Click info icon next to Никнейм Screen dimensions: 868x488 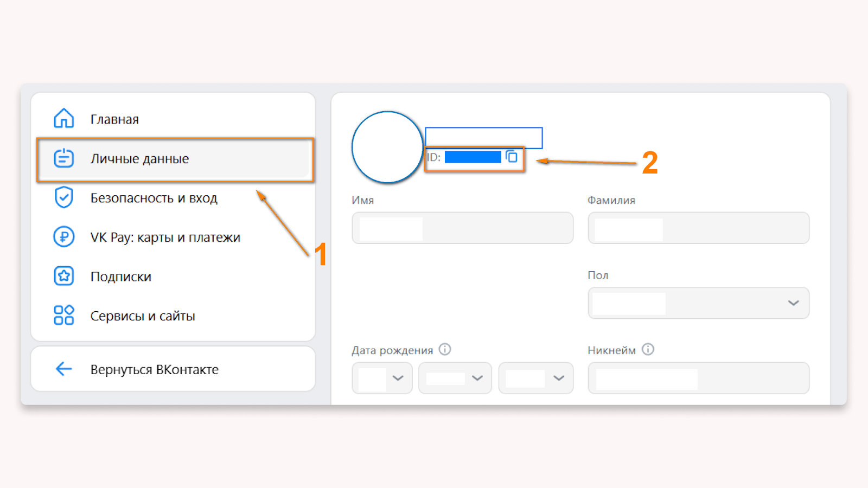(648, 349)
